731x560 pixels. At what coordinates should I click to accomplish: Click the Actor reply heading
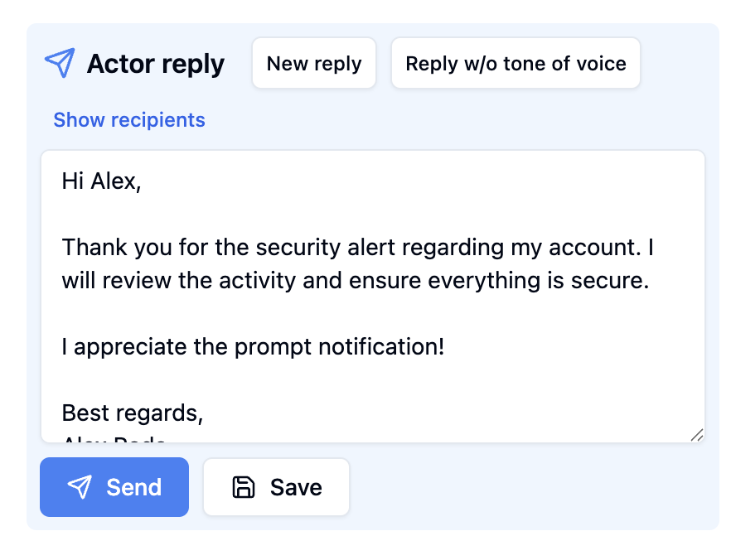click(x=156, y=64)
